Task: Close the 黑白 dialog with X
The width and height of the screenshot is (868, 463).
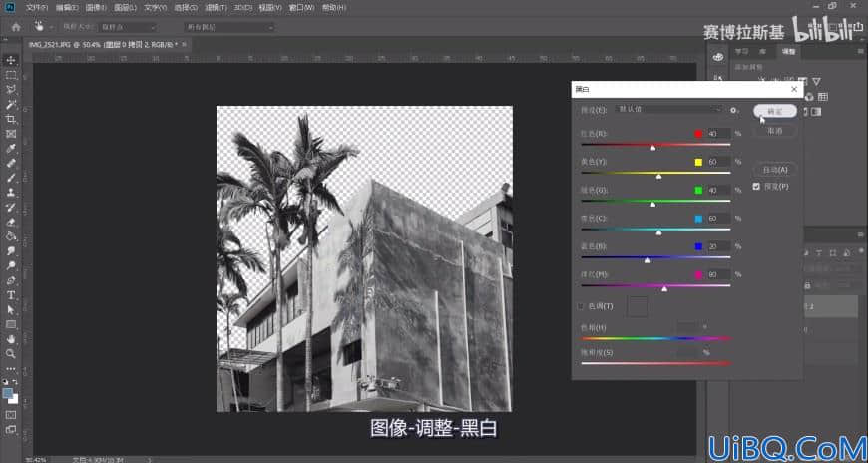Action: tap(794, 89)
